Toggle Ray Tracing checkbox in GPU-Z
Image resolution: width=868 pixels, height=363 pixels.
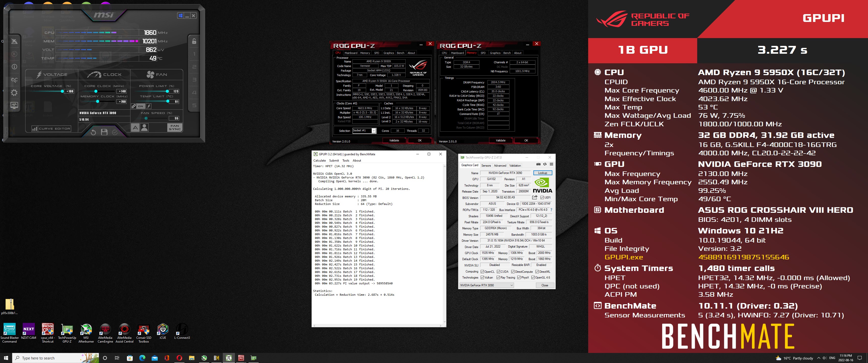click(498, 278)
